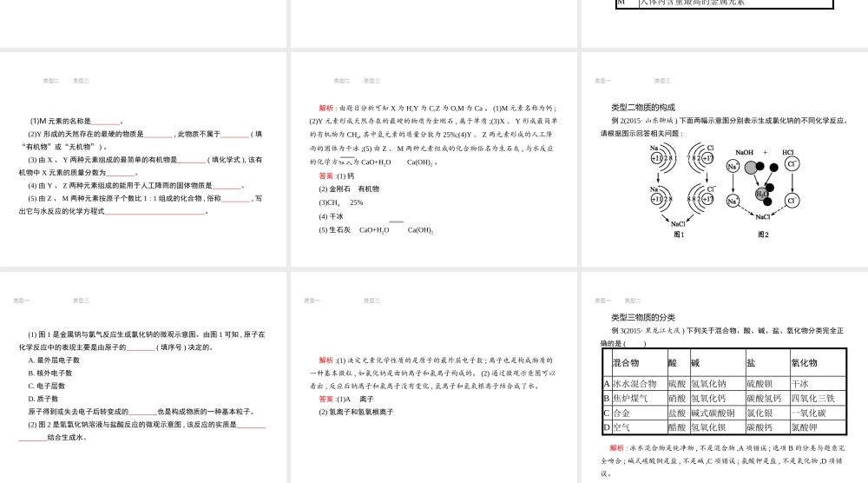This screenshot has width=868, height=483.
Task: Select the slide answering 氢离子和氢氧根离子
Action: click(x=433, y=378)
